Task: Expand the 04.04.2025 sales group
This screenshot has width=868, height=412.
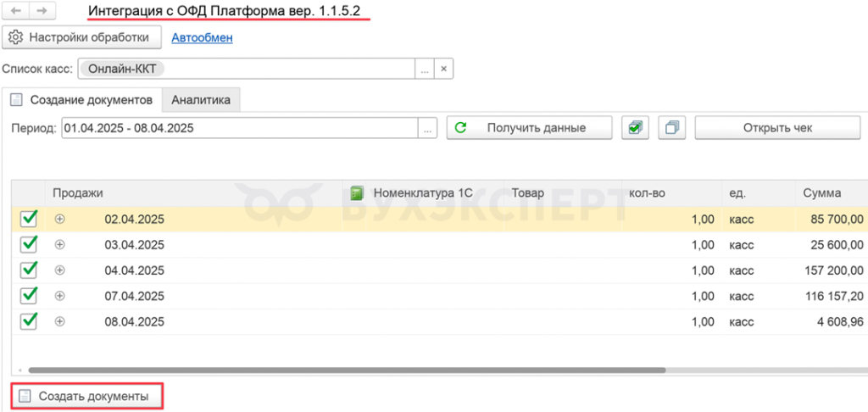Action: pyautogui.click(x=60, y=270)
